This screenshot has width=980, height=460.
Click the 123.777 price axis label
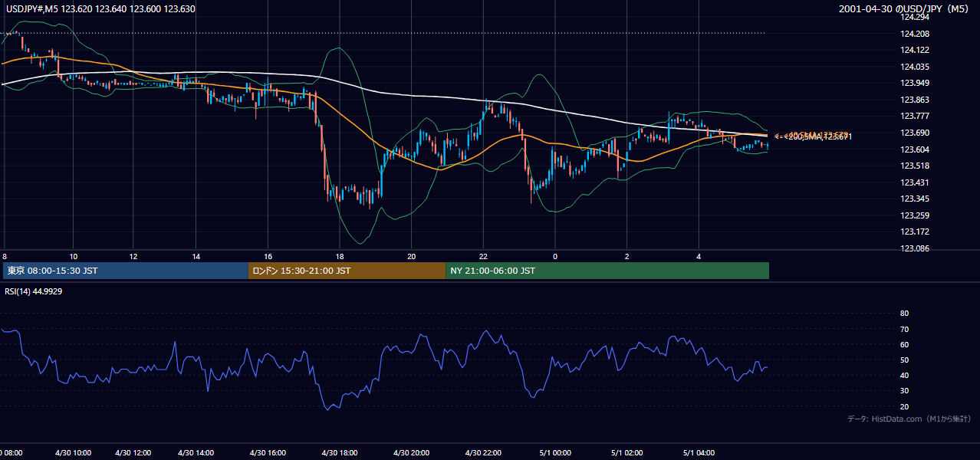pyautogui.click(x=915, y=116)
